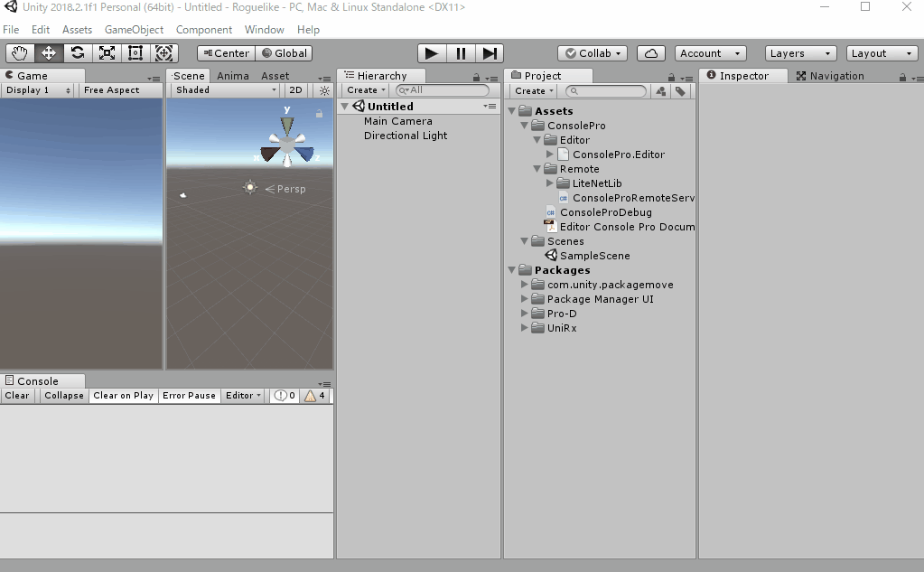Open Project panel options menu
924x572 pixels.
[x=686, y=78]
